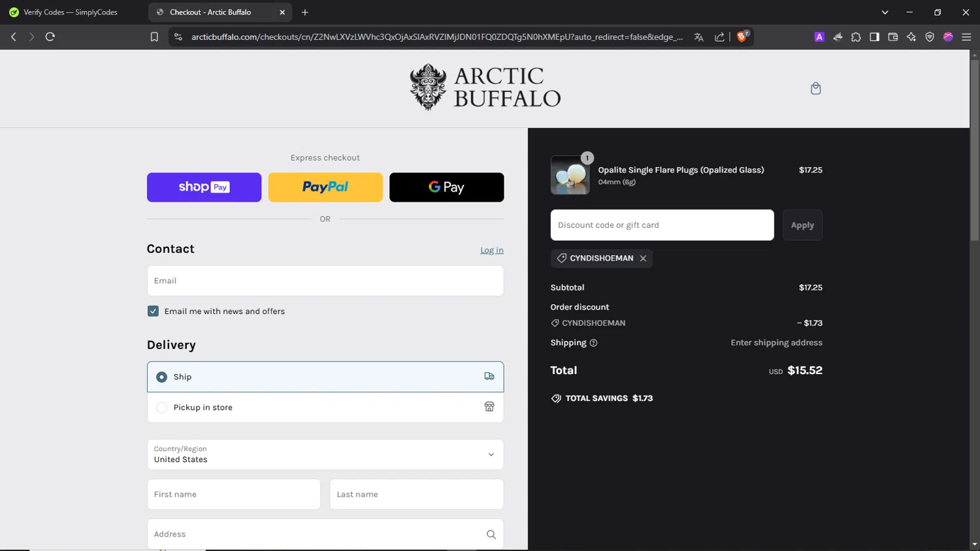Focus the First name field

pyautogui.click(x=234, y=494)
